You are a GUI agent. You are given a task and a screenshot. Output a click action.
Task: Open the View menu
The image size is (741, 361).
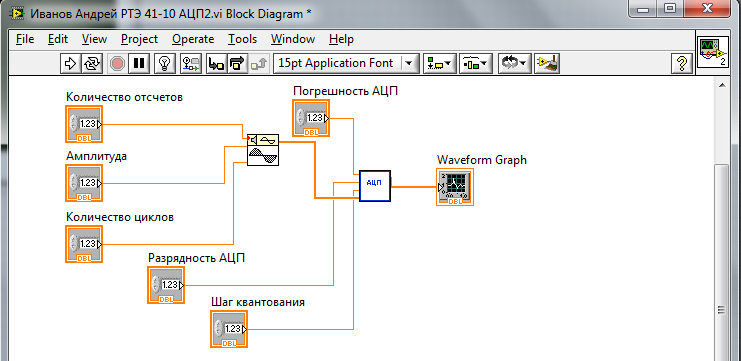[x=94, y=39]
